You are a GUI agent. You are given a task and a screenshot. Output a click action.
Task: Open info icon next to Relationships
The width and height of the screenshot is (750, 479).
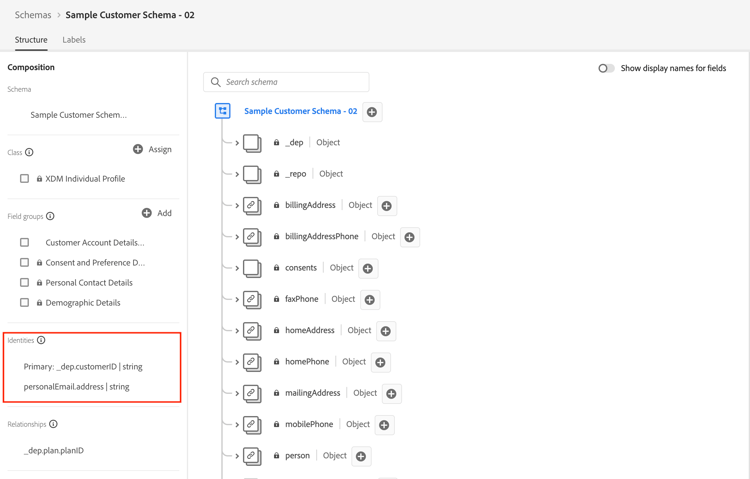[x=54, y=423]
